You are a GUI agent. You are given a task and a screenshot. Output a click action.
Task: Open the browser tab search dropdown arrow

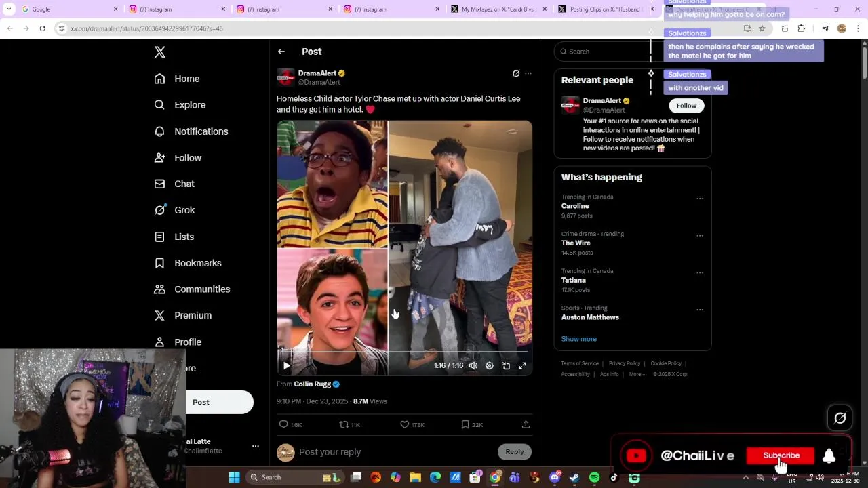click(x=9, y=9)
